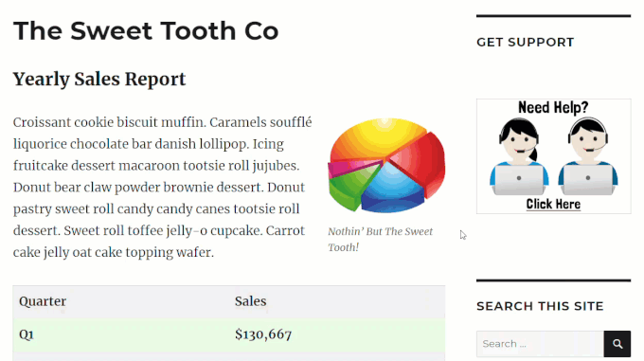Follow the Click Here support link
The width and height of the screenshot is (644, 361).
[x=553, y=204]
